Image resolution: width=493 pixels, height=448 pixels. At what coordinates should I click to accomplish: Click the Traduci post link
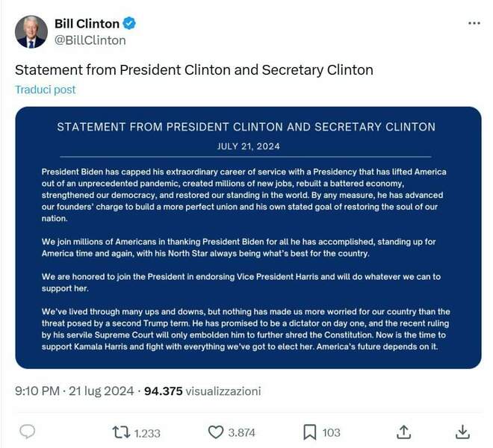click(x=45, y=90)
